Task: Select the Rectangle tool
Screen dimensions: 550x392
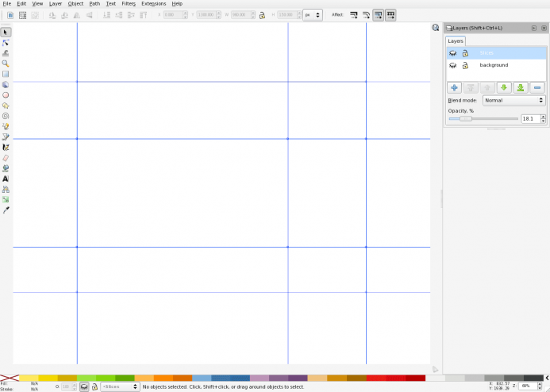Action: [x=6, y=74]
